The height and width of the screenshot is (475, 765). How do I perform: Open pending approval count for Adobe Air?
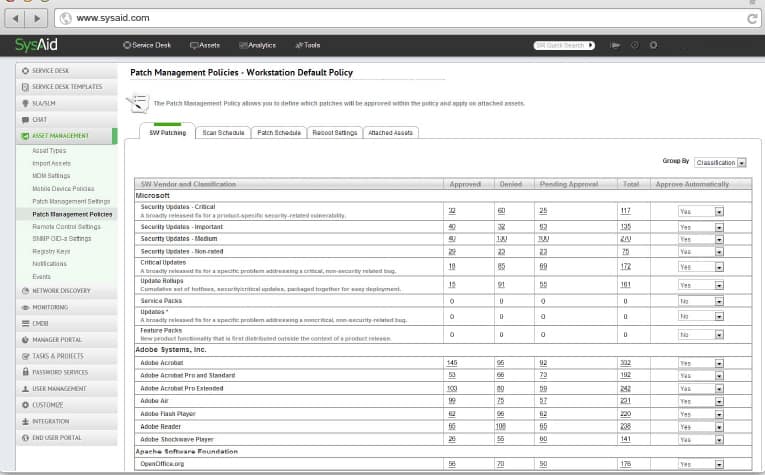point(543,400)
